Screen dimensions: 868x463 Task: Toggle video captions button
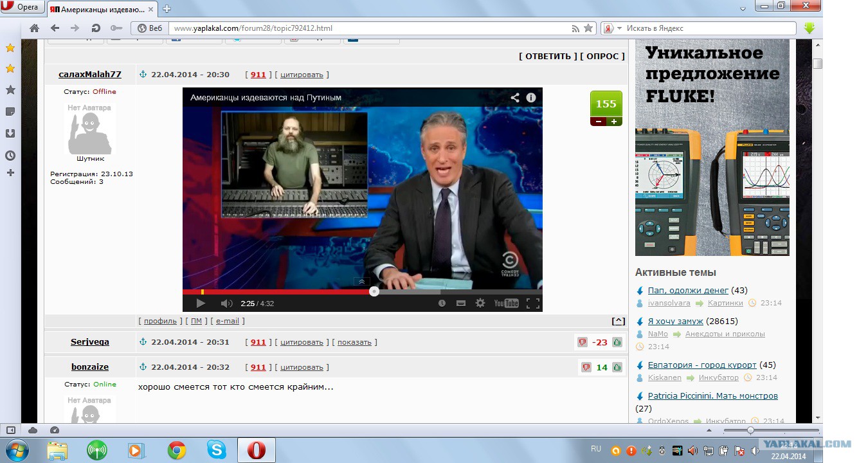(461, 304)
